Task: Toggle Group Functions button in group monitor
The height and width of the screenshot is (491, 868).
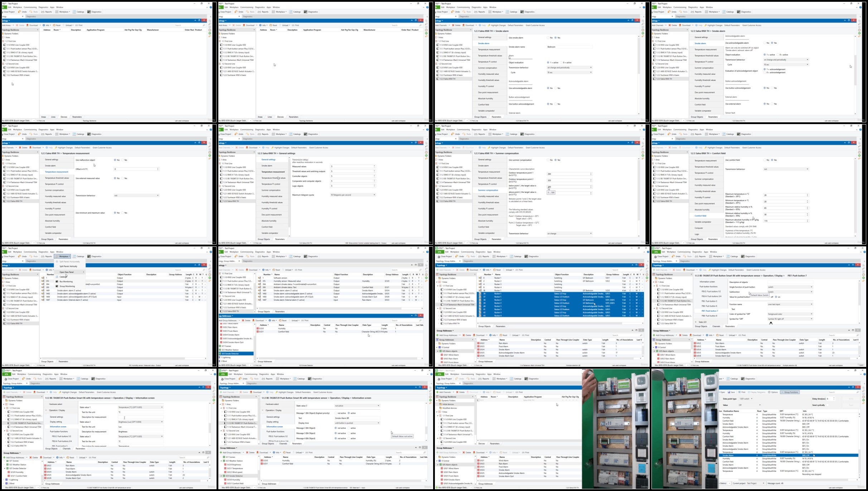Action: tap(790, 392)
